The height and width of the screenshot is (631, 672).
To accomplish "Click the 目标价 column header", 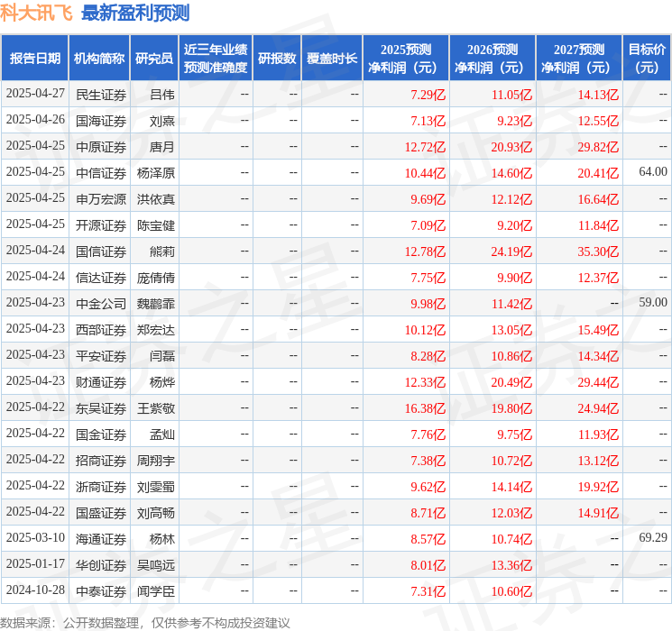I will [647, 59].
